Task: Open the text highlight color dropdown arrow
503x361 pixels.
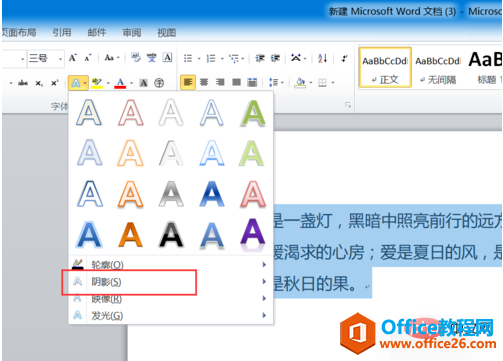Action: 108,83
